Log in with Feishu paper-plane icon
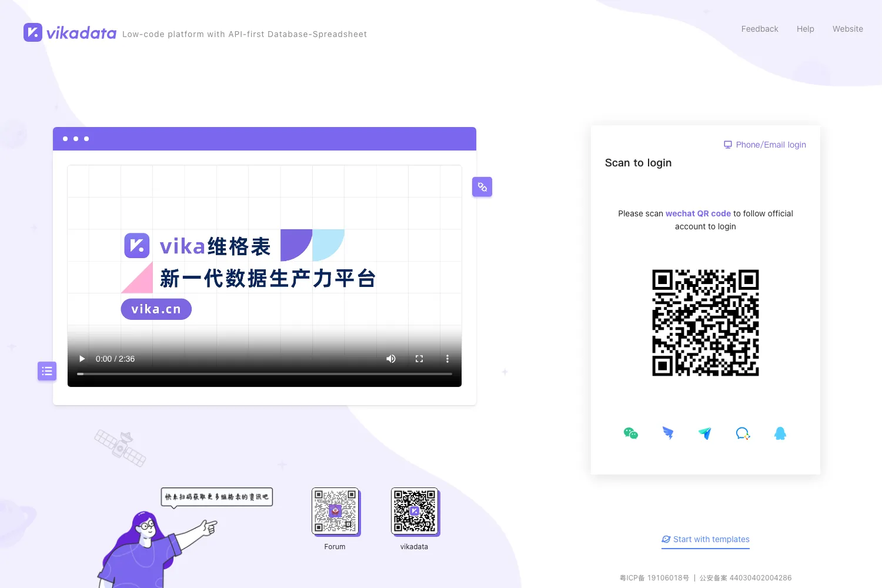The width and height of the screenshot is (882, 588). pos(705,433)
